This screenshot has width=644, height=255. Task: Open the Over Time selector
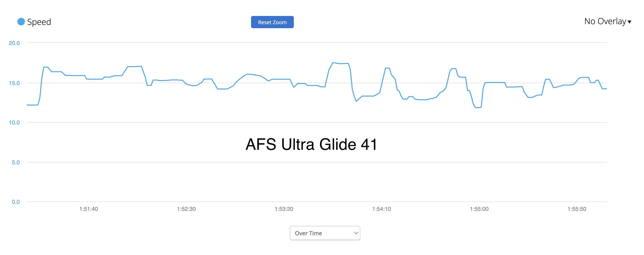[325, 233]
